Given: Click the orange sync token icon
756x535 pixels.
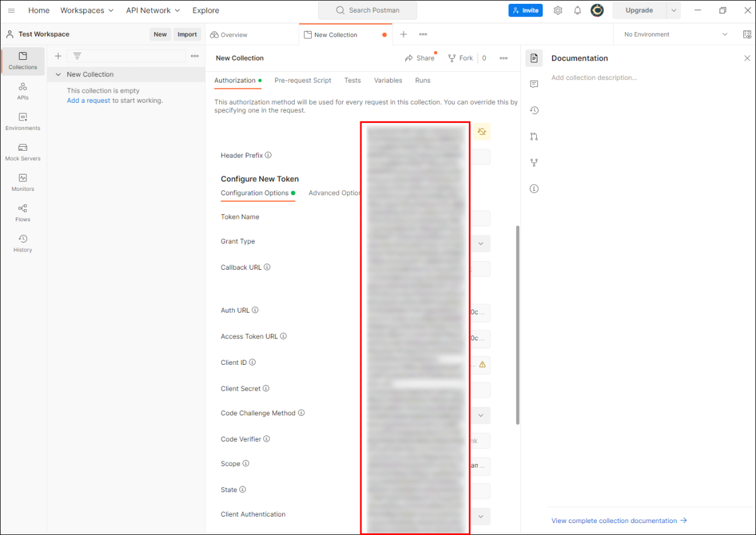Looking at the screenshot, I should 482,131.
